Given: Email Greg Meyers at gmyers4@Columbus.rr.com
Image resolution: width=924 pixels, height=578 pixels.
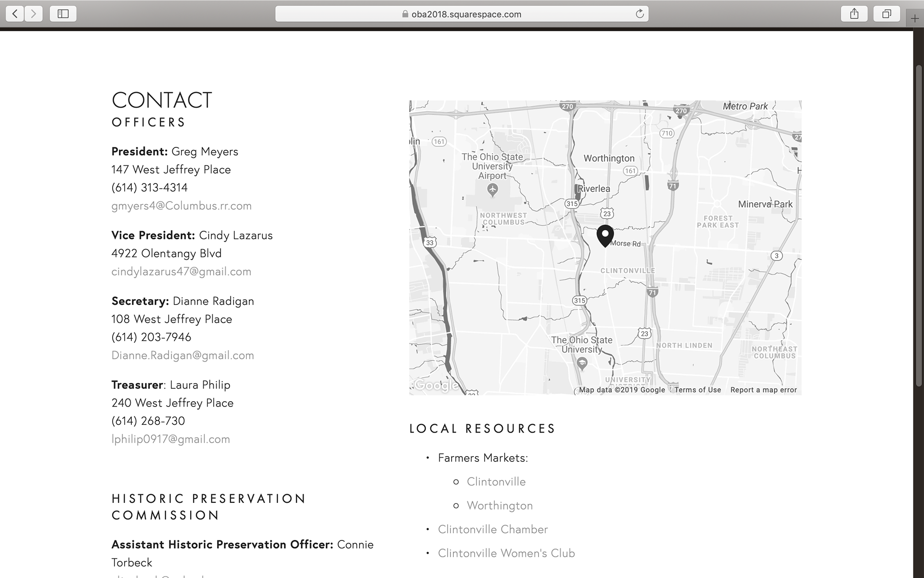Looking at the screenshot, I should pyautogui.click(x=181, y=206).
